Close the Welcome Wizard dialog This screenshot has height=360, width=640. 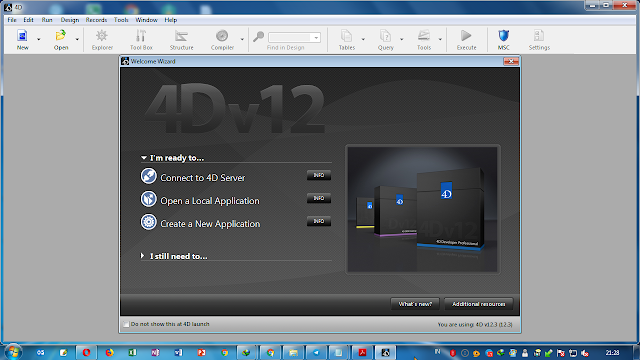tap(511, 61)
